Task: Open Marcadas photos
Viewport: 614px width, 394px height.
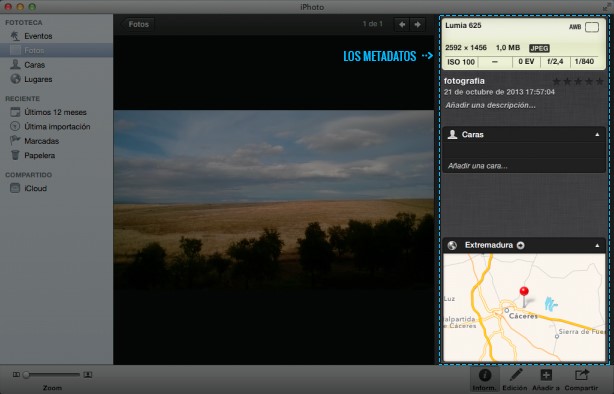Action: (x=56, y=141)
